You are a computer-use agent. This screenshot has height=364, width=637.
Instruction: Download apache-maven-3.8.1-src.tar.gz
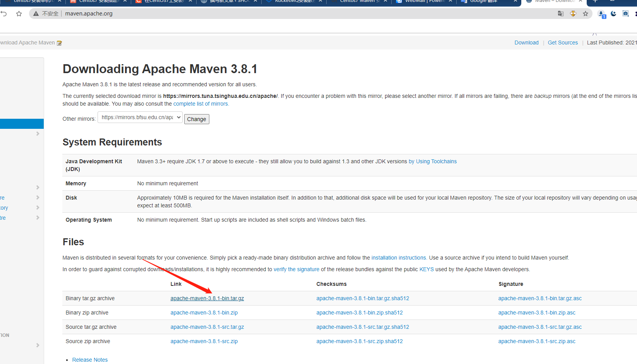pos(207,327)
